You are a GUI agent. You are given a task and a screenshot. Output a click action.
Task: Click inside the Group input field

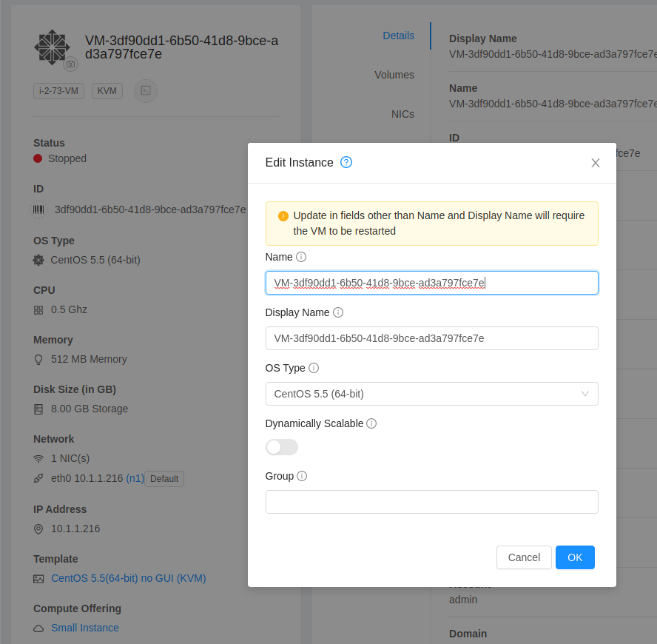(431, 502)
